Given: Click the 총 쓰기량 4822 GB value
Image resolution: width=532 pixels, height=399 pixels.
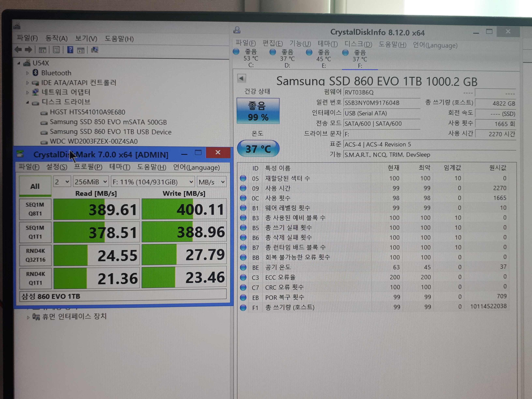Looking at the screenshot, I should tap(496, 103).
